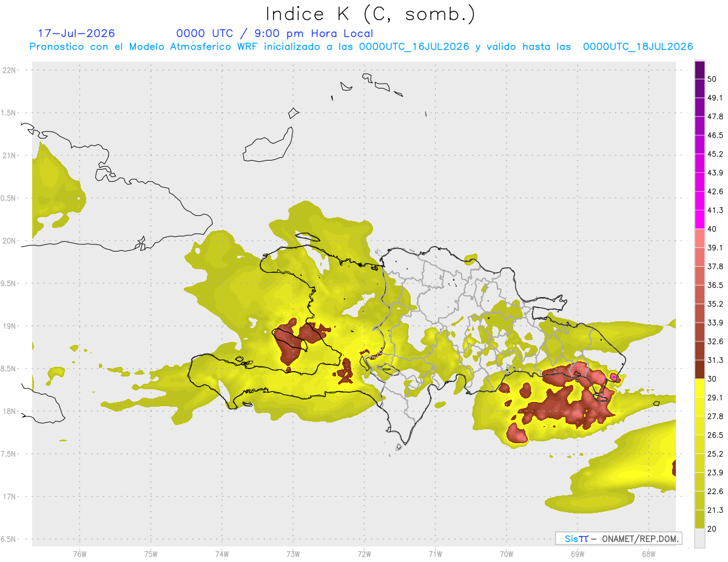The image size is (728, 562).
Task: Click the color bar value "27.8"
Action: 715,416
